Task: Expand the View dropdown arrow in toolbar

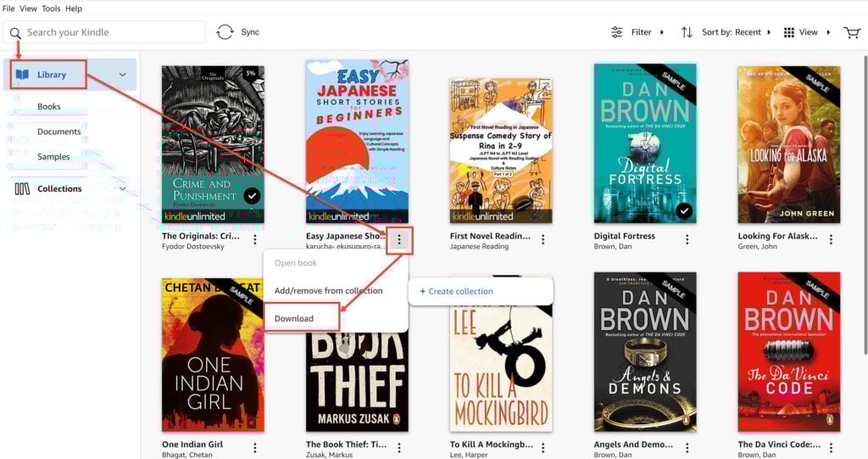Action: point(828,32)
